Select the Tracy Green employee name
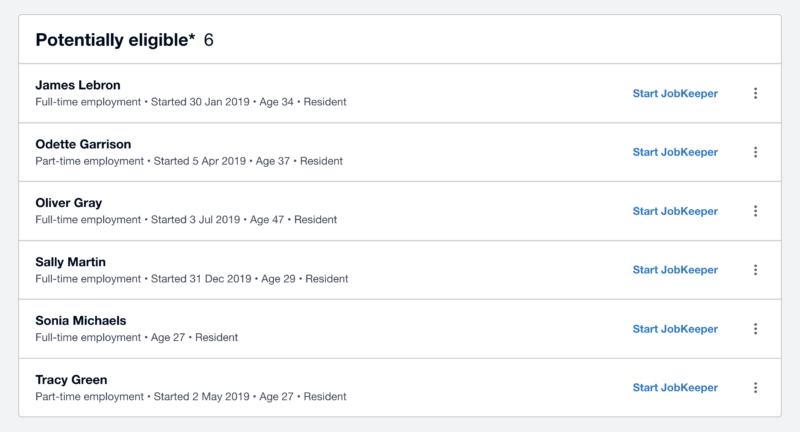800x432 pixels. click(x=71, y=380)
